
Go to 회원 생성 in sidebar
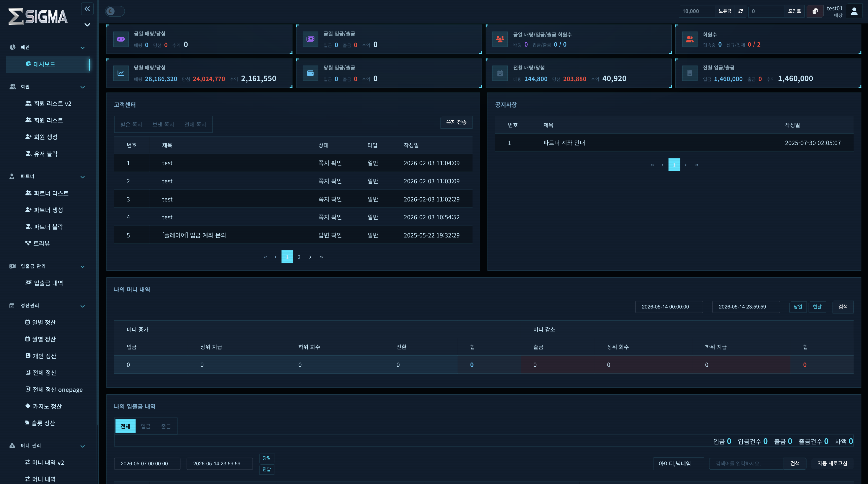(x=42, y=137)
